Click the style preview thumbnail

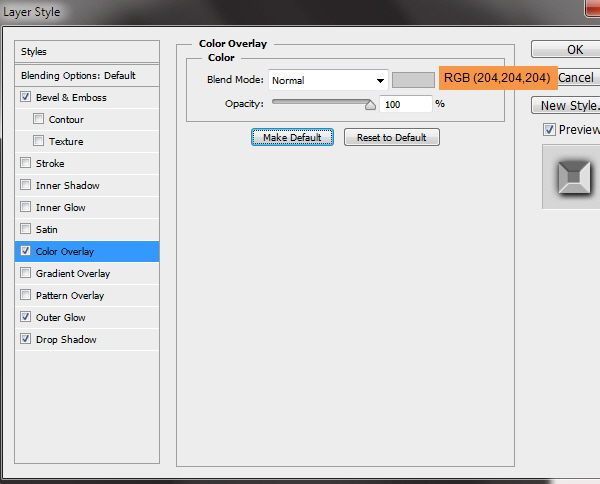(572, 177)
